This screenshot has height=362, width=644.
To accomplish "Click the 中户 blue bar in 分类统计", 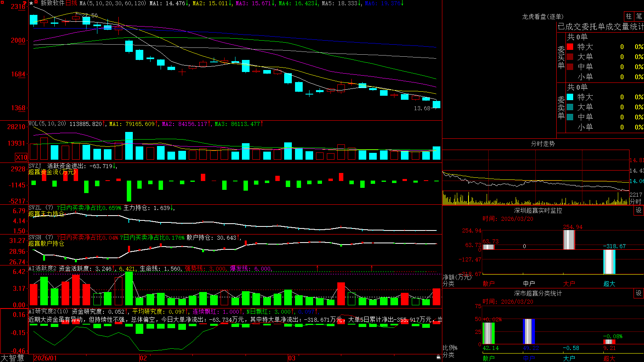I will point(529,331).
